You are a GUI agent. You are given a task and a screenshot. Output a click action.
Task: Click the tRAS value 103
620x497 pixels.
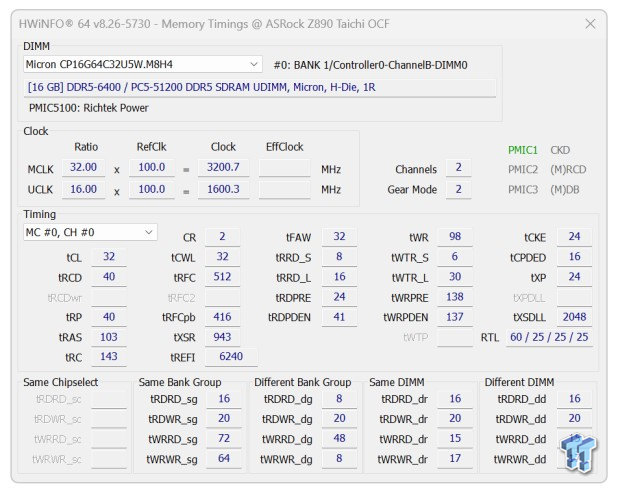coord(109,337)
